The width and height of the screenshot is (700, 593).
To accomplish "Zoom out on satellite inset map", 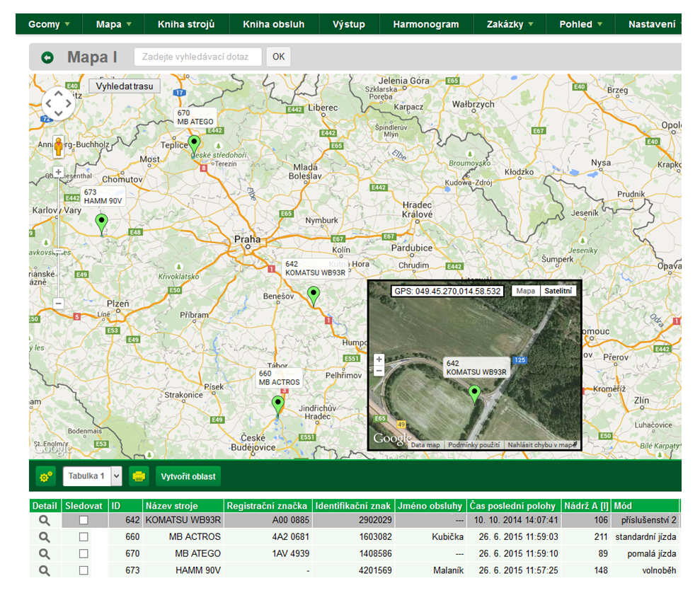I will click(379, 370).
